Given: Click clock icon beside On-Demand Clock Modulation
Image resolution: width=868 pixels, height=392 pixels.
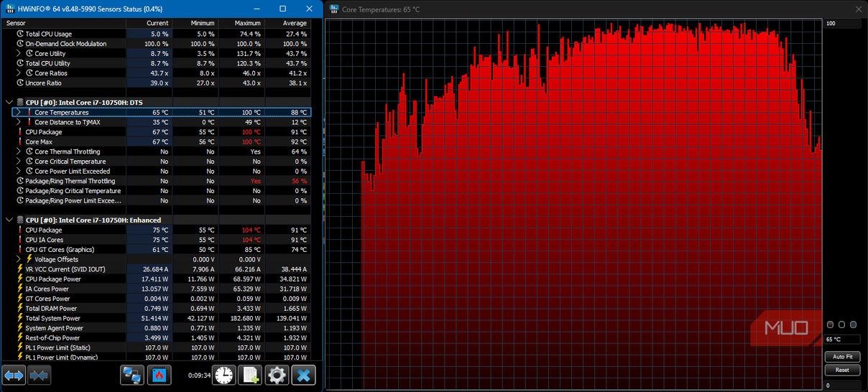Looking at the screenshot, I should pos(19,44).
